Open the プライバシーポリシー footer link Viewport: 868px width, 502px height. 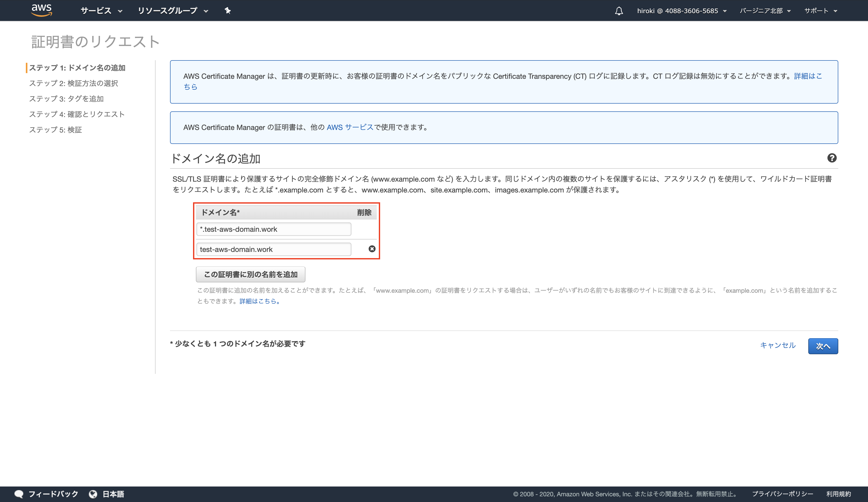pos(782,494)
